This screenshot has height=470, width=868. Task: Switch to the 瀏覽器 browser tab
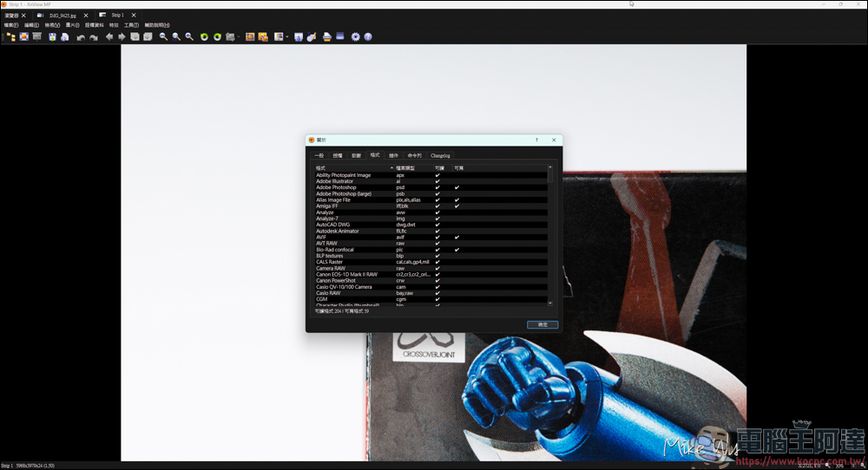(x=11, y=16)
